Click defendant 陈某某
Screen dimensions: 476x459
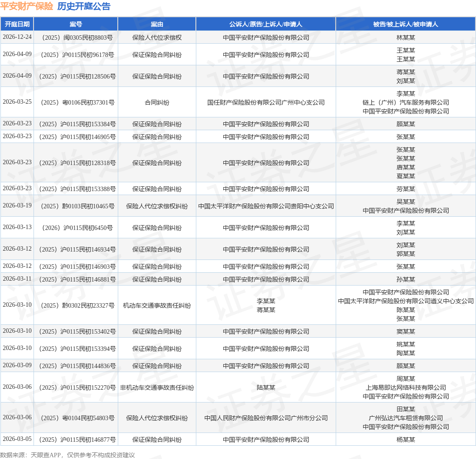pyautogui.click(x=405, y=310)
